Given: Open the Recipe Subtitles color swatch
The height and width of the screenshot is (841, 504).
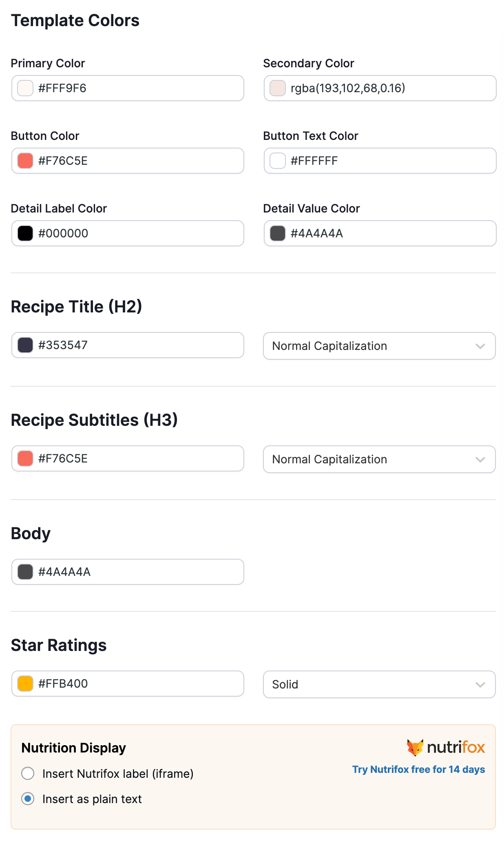Looking at the screenshot, I should coord(25,458).
